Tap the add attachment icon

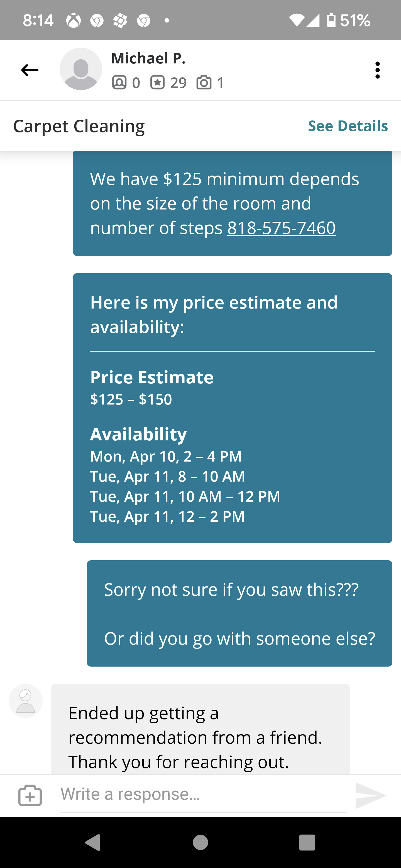(x=30, y=795)
